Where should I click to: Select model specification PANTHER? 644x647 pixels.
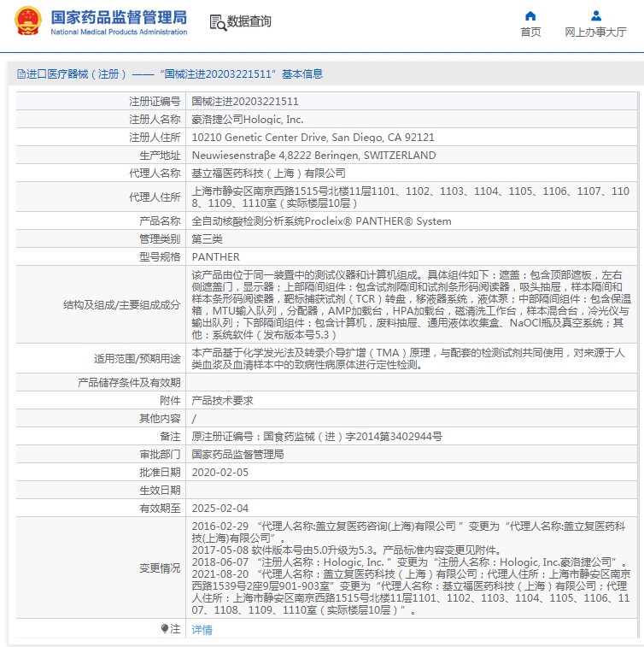coord(215,257)
